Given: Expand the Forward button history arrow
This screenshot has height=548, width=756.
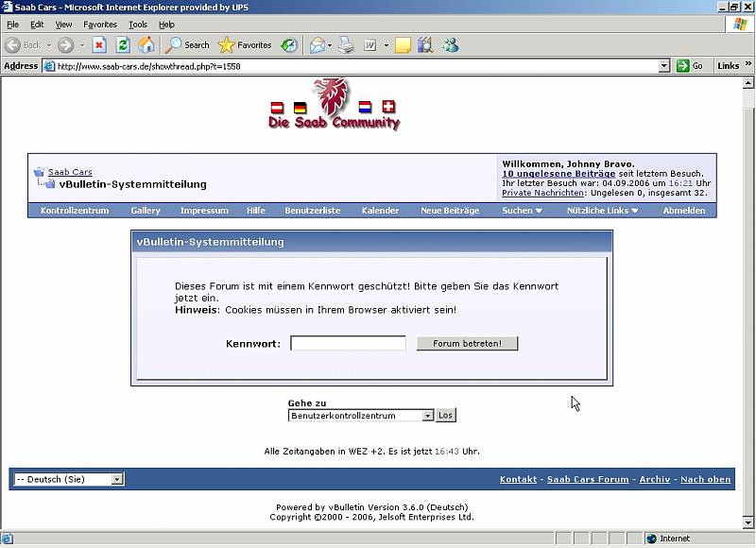Looking at the screenshot, I should (82, 45).
